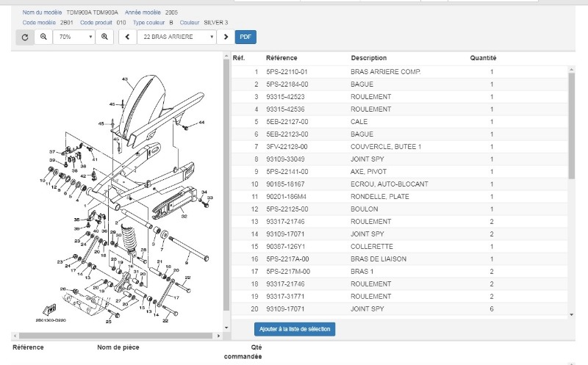Click the Description column header
Screen dimensions: 588x365
coord(368,58)
